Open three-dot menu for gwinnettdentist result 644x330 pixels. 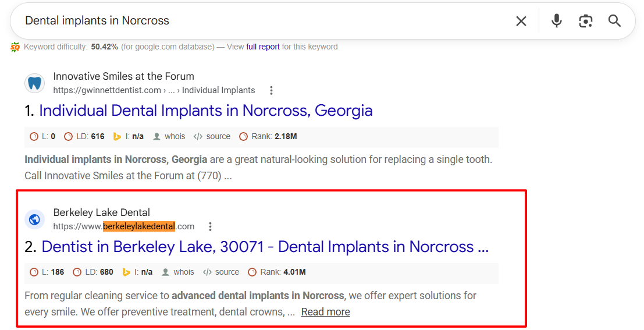click(x=271, y=90)
